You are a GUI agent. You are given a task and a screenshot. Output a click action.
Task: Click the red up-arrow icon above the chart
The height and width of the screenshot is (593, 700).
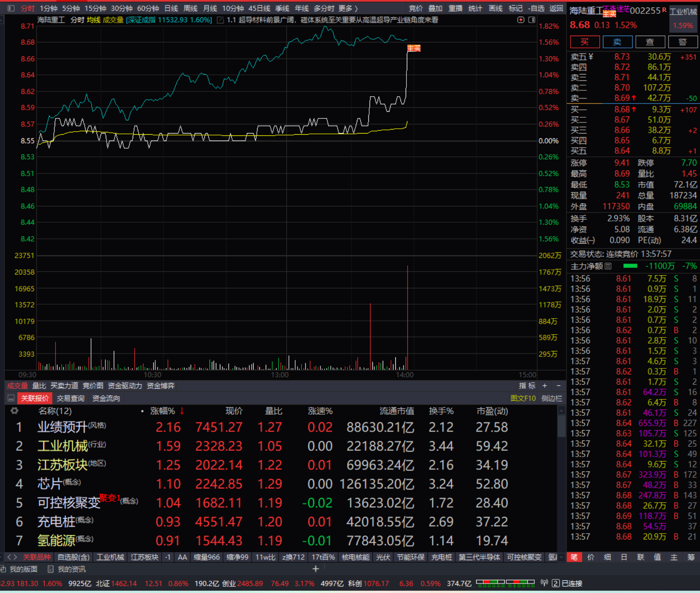coord(521,20)
